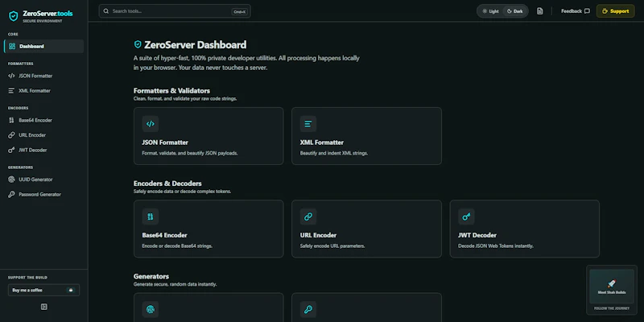The image size is (644, 322).
Task: Open the Base64 Encoder card title
Action: pyautogui.click(x=165, y=235)
